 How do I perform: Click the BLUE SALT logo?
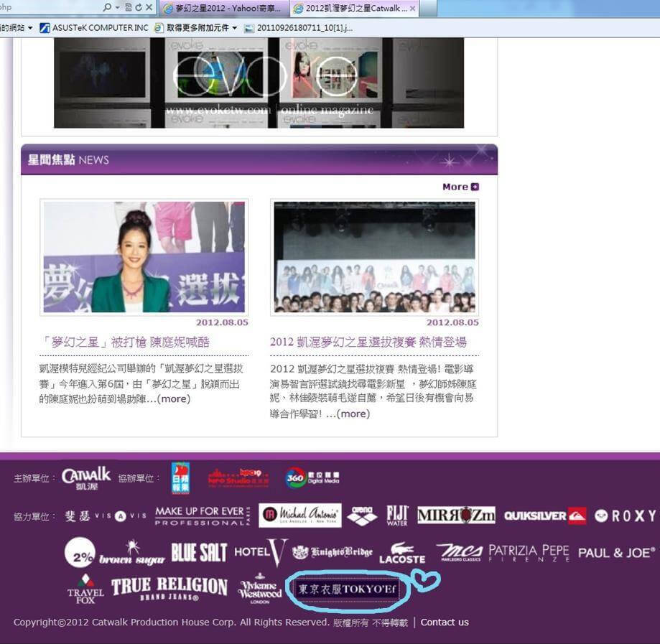tap(199, 553)
